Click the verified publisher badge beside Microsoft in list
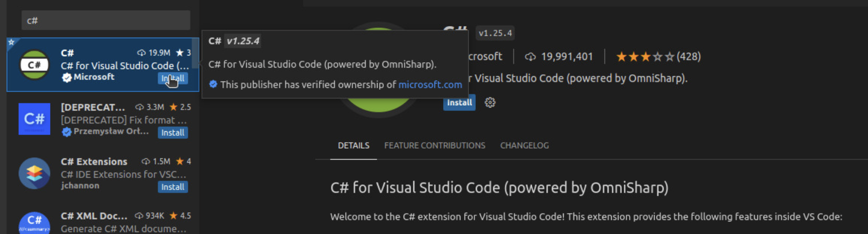Screen dimensions: 868x234 coord(66,77)
